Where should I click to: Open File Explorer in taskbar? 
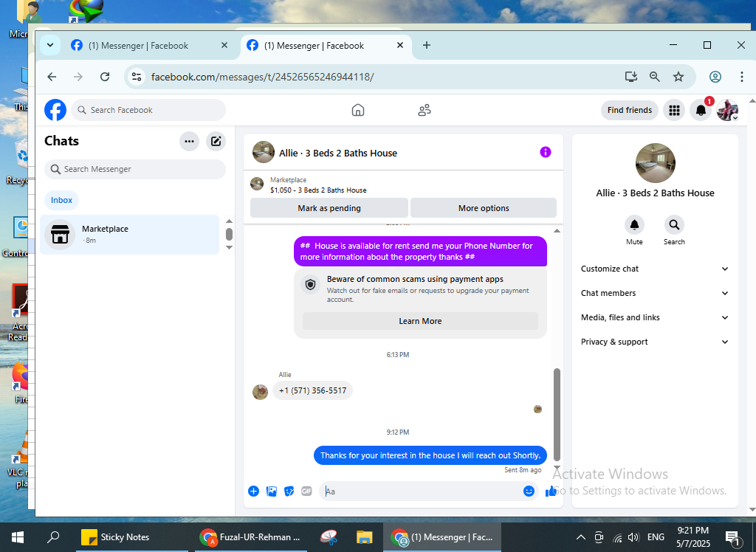coord(364,537)
